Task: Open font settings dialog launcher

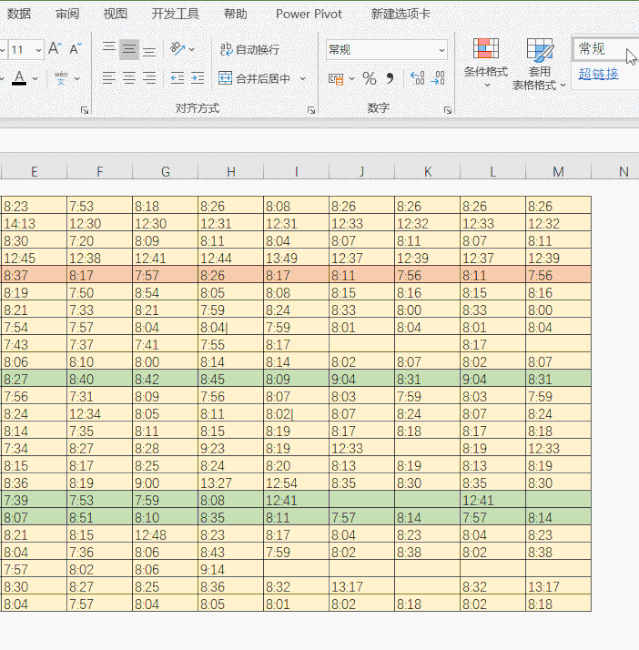Action: [85, 109]
